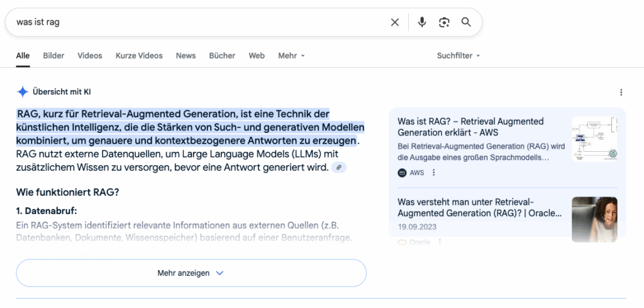Start voice search with microphone icon
644x308 pixels.
pyautogui.click(x=422, y=22)
